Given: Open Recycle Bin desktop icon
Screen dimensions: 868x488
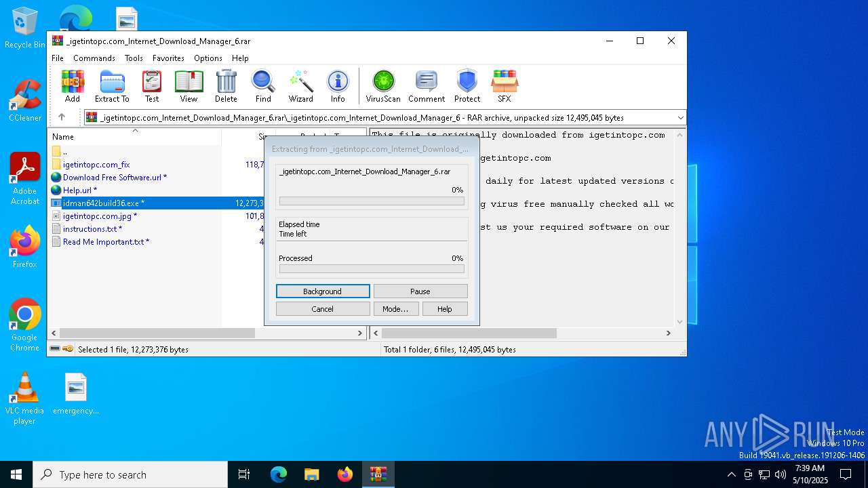Looking at the screenshot, I should [25, 28].
